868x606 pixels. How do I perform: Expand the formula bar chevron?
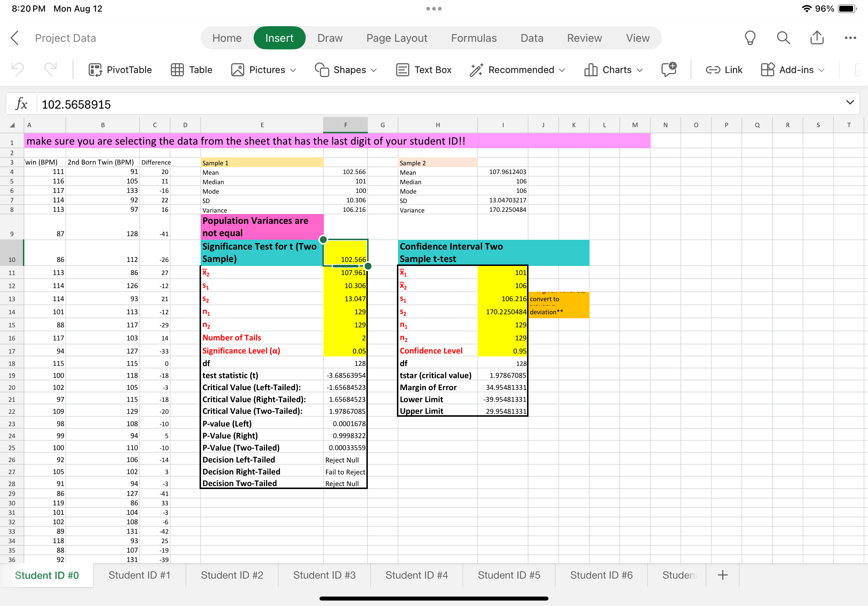[x=850, y=102]
